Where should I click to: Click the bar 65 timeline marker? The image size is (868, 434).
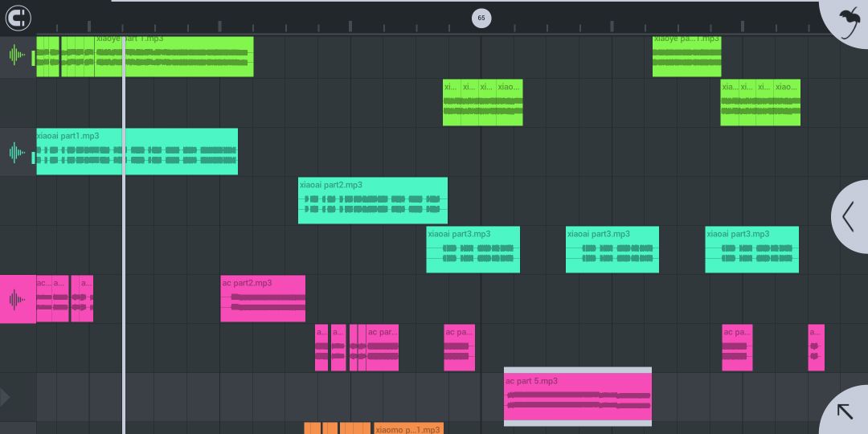[481, 18]
